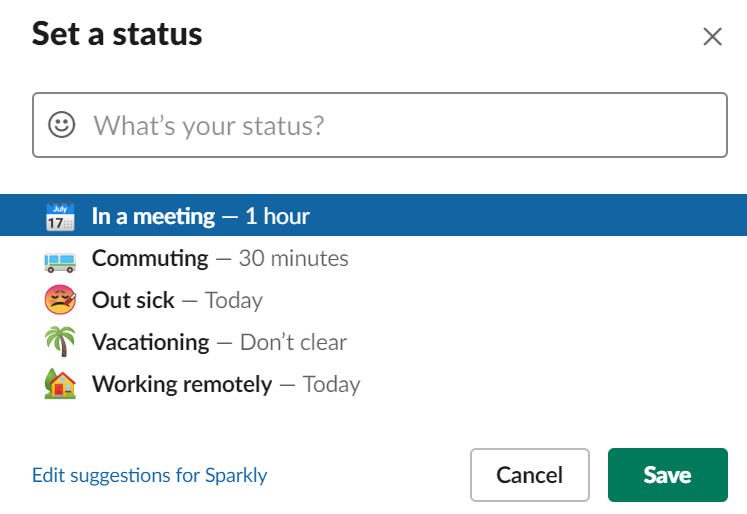Focus the What's your status field
747x514 pixels.
pos(380,125)
